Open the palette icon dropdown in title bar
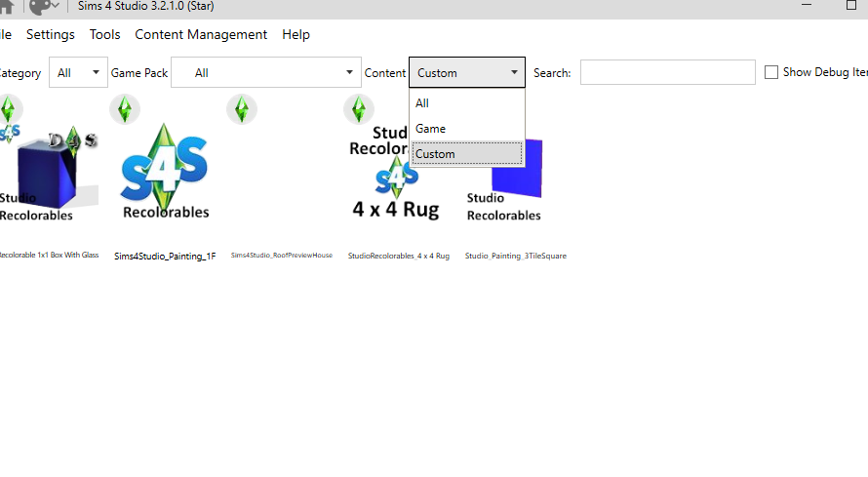 44,7
